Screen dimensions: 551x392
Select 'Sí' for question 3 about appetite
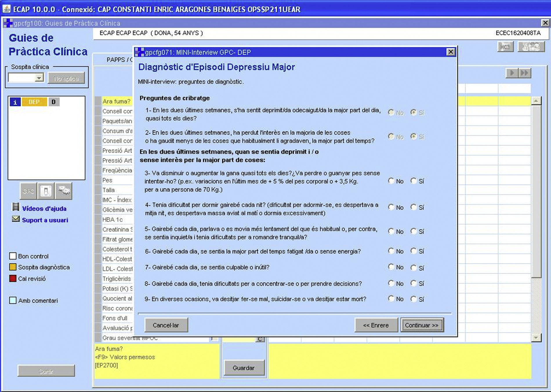pos(414,181)
